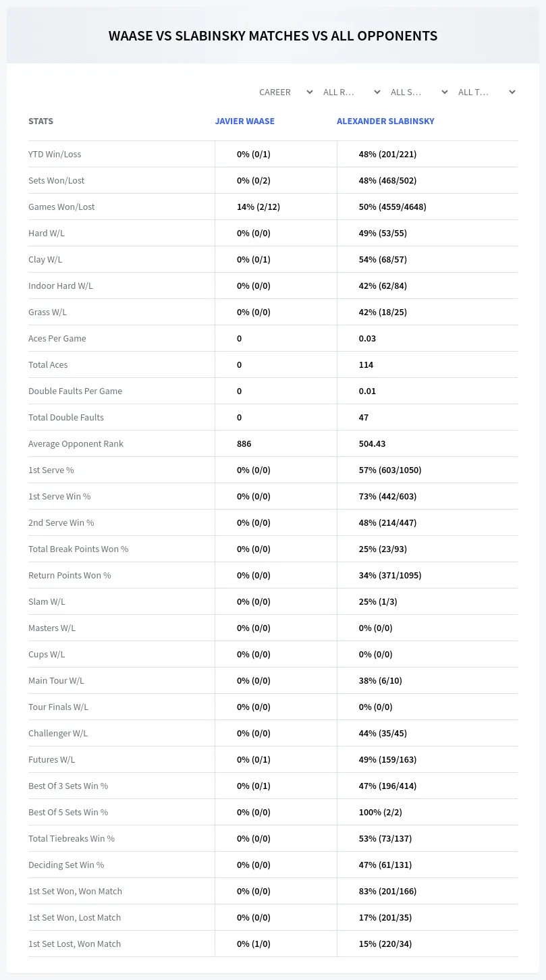
Task: Click the chevron arrow of ALL S… filter
Action: [x=445, y=92]
